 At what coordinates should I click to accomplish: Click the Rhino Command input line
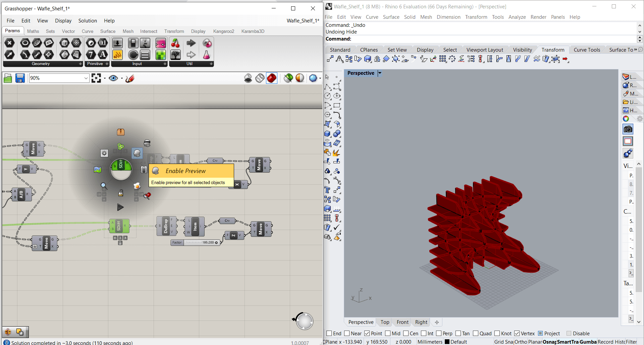coord(470,39)
